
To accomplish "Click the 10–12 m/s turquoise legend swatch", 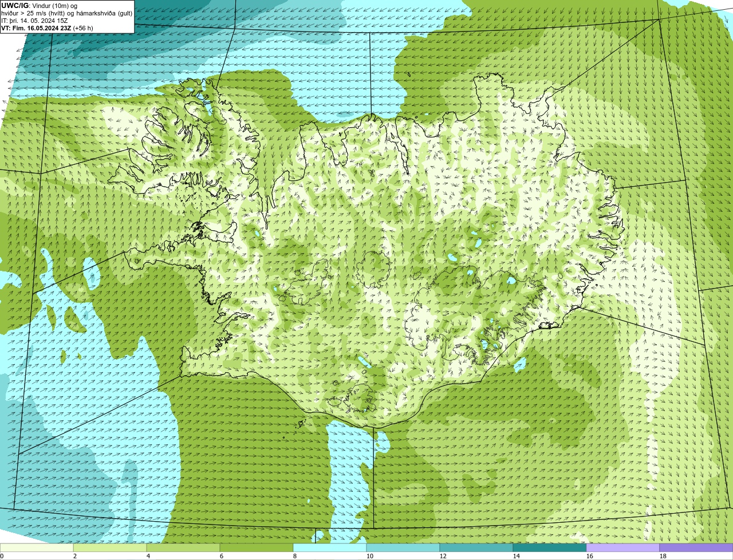I will (403, 547).
